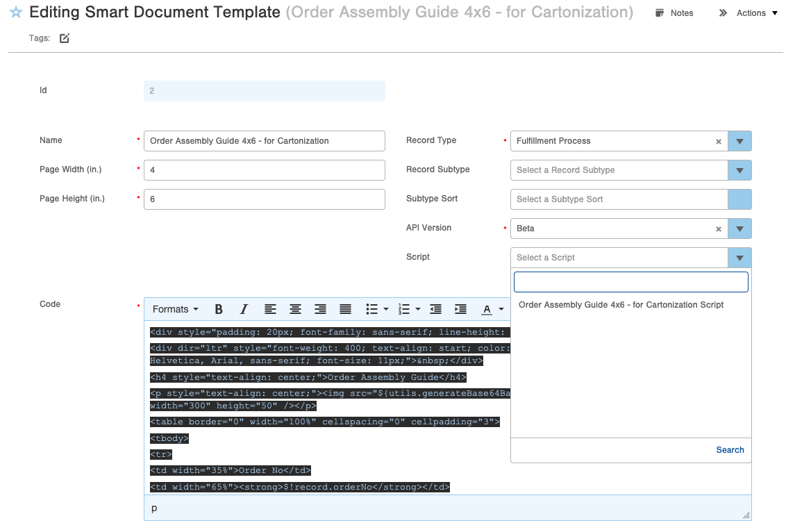Insert a bulleted list
The image size is (786, 532).
coord(370,309)
